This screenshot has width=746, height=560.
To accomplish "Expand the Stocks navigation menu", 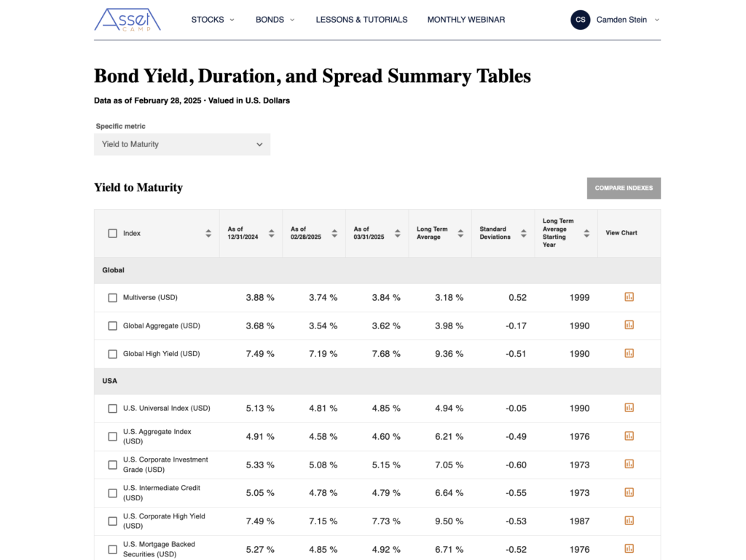I will [x=213, y=20].
